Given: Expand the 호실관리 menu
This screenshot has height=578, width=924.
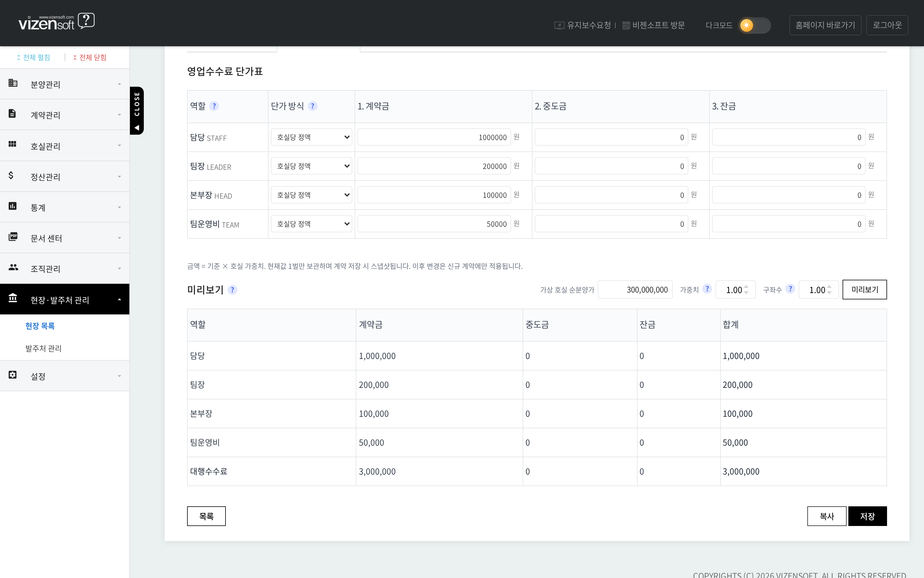Looking at the screenshot, I should (x=64, y=146).
